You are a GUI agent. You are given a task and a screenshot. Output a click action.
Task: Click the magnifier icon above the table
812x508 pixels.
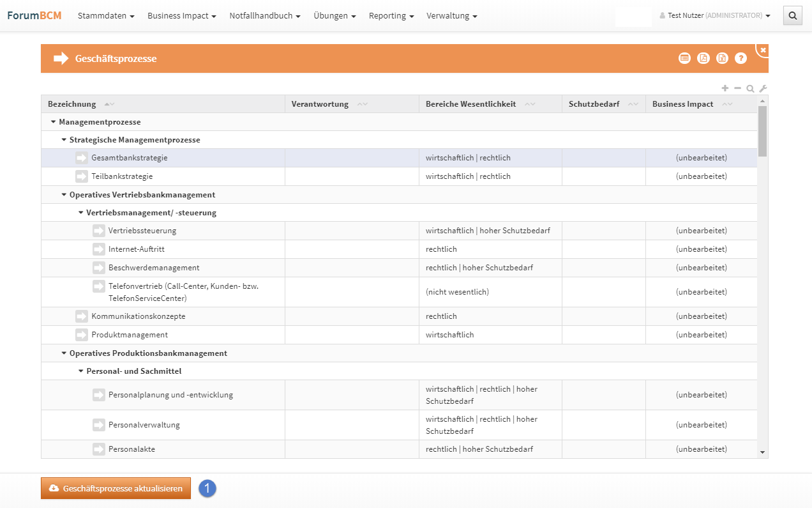click(750, 89)
